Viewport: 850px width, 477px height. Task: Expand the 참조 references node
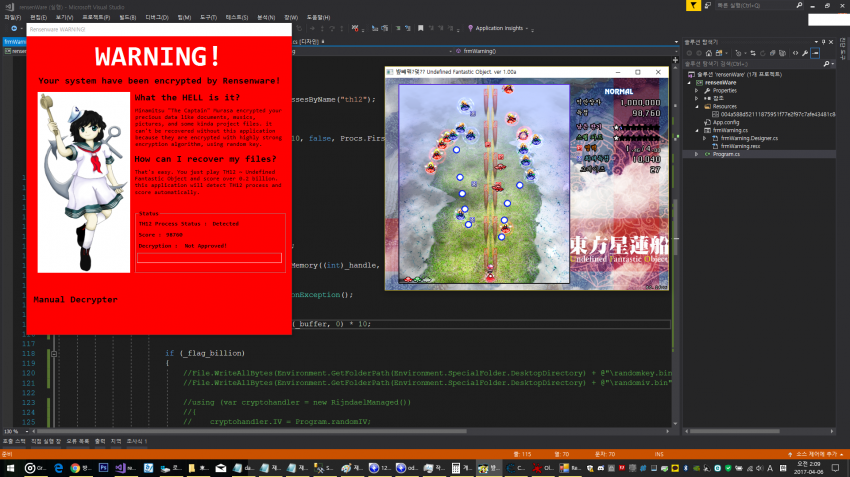point(697,99)
